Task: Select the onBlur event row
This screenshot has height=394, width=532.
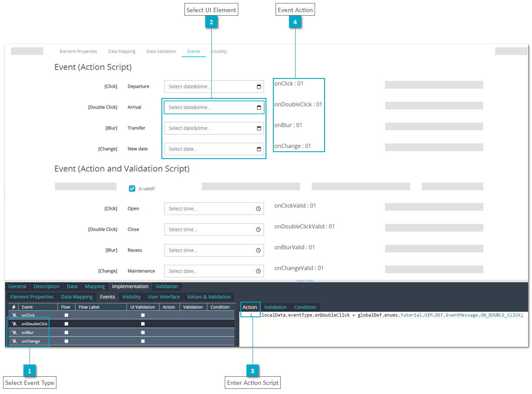Action: click(122, 332)
